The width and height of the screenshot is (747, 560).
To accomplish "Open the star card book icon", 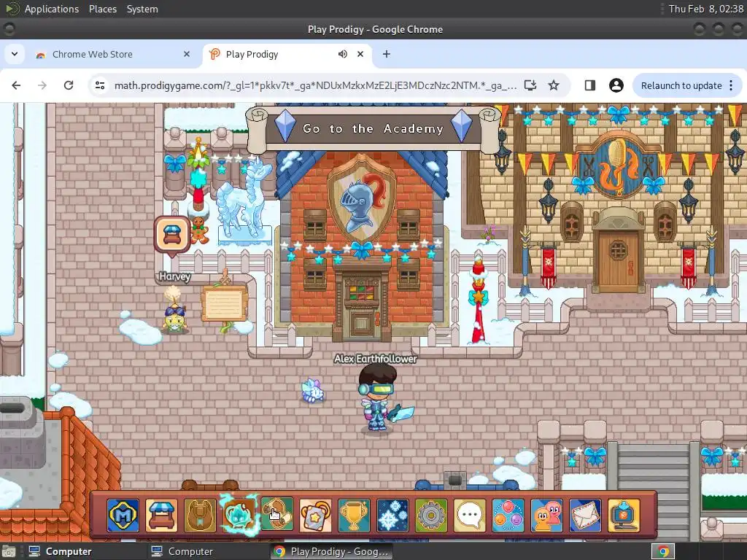I will [x=315, y=516].
